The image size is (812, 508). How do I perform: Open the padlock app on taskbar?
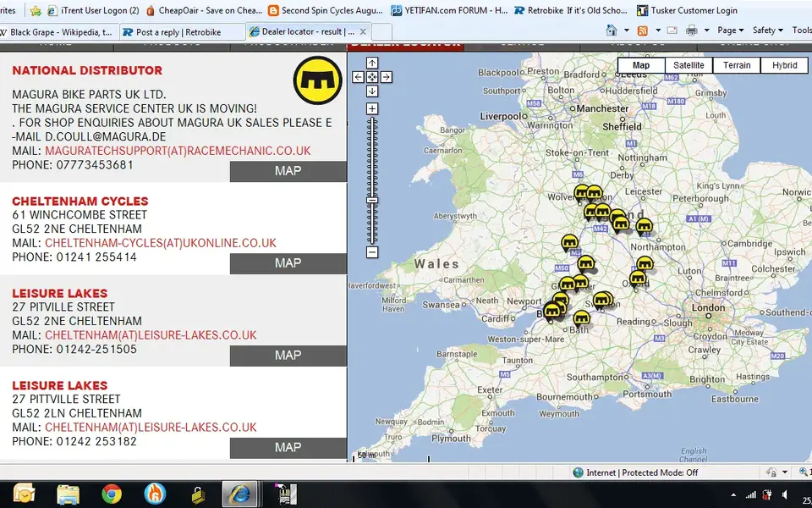197,495
